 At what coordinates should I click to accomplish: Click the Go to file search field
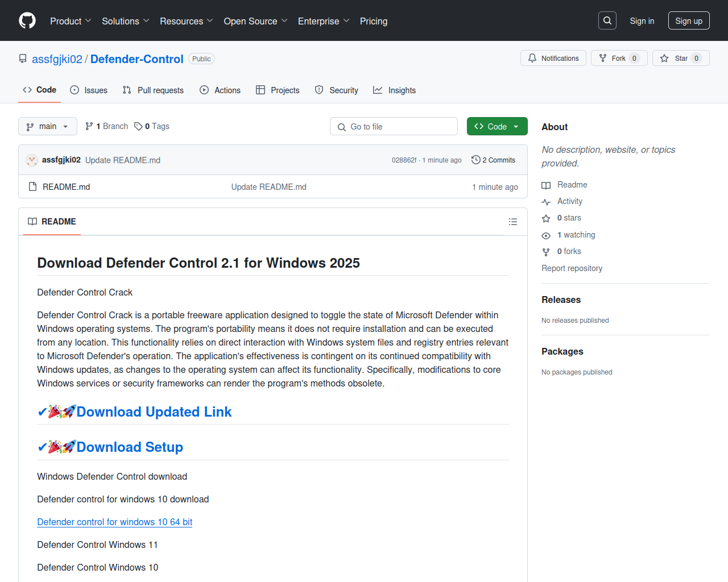(x=394, y=126)
